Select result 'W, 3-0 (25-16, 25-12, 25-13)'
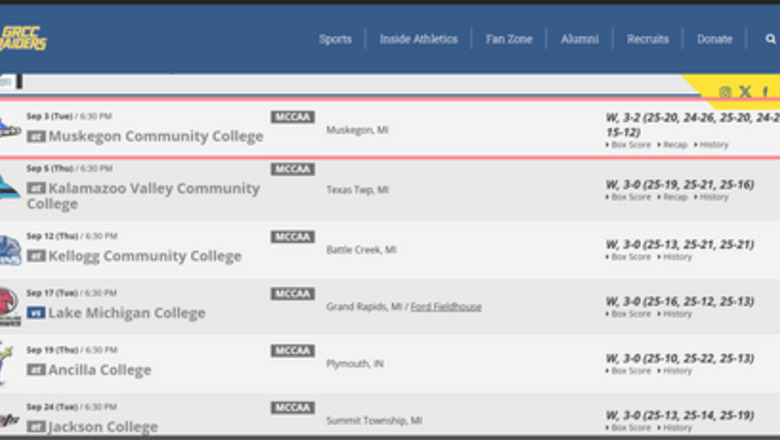Viewport: 780px width, 440px height. (680, 302)
